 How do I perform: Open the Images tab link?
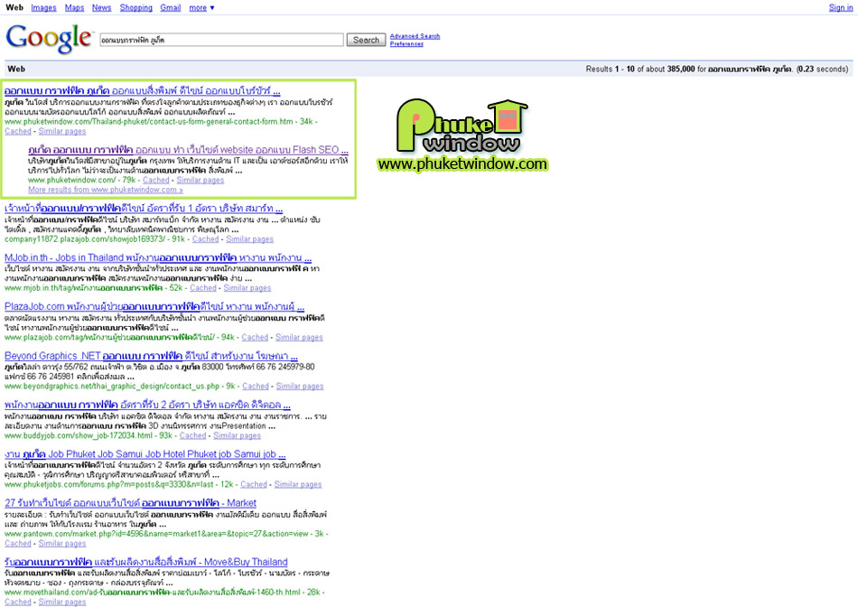click(43, 7)
